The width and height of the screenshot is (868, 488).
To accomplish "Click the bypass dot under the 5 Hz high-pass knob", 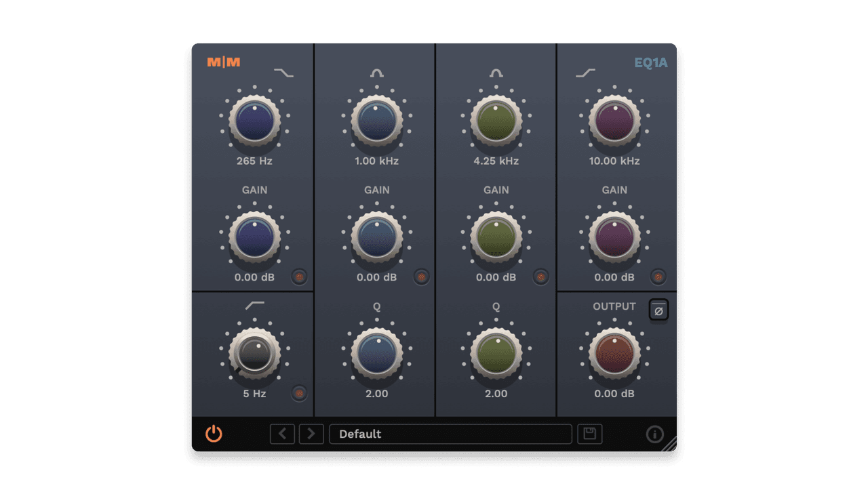I will pos(299,394).
